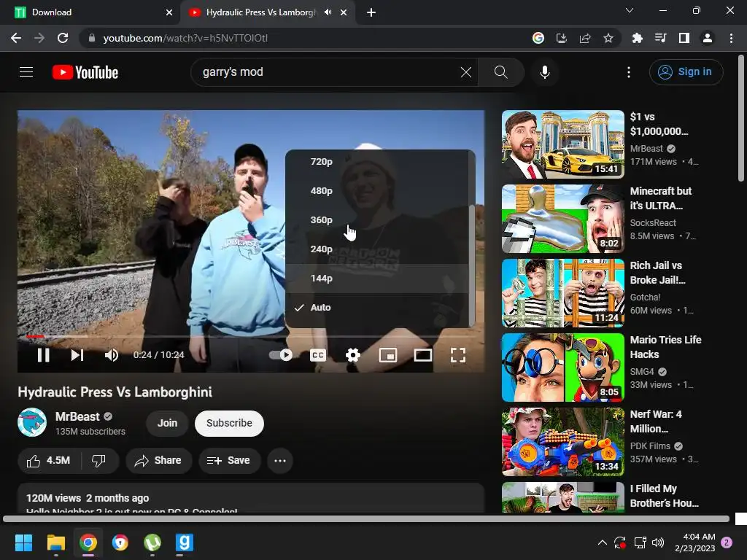Image resolution: width=747 pixels, height=560 pixels.
Task: Open Minecraft but it's ULTRA video
Action: point(562,219)
